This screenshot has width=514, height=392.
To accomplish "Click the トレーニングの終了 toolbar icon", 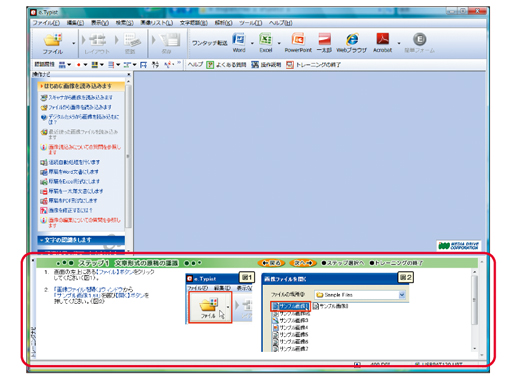I will tap(290, 65).
